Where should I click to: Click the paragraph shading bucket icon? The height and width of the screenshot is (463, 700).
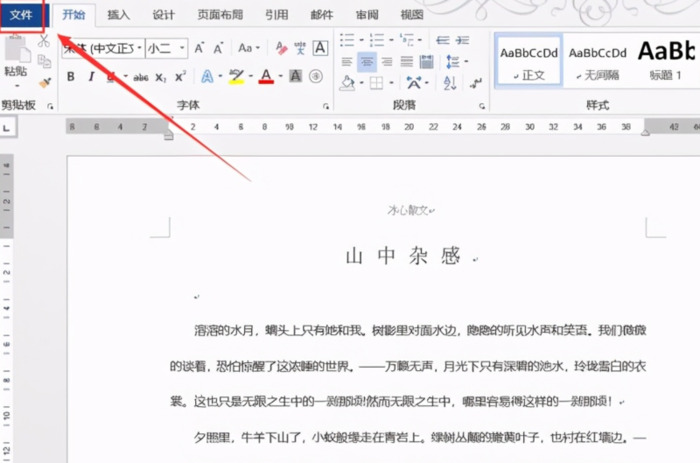(348, 83)
